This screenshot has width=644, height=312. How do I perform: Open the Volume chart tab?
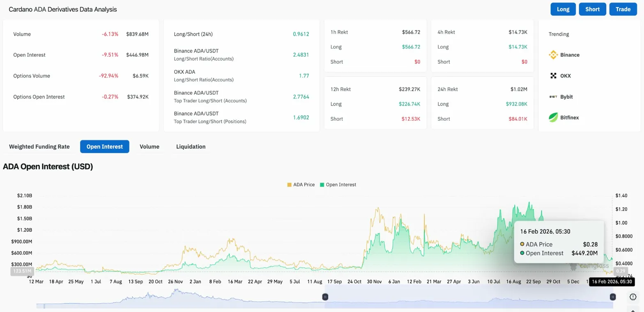click(149, 147)
